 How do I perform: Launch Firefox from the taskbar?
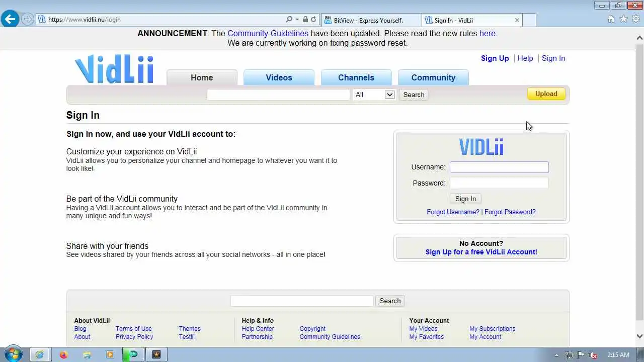click(63, 354)
